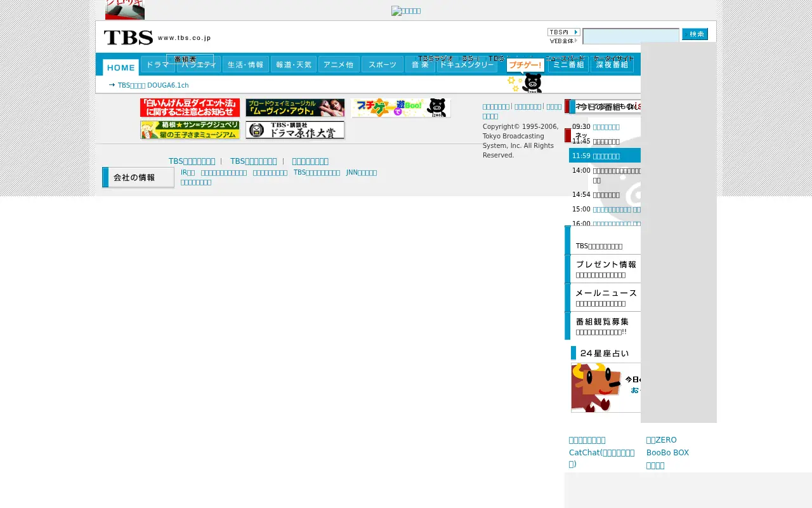Image resolution: width=812 pixels, height=508 pixels.
Task: Open the BooBo BOX link
Action: pyautogui.click(x=667, y=453)
